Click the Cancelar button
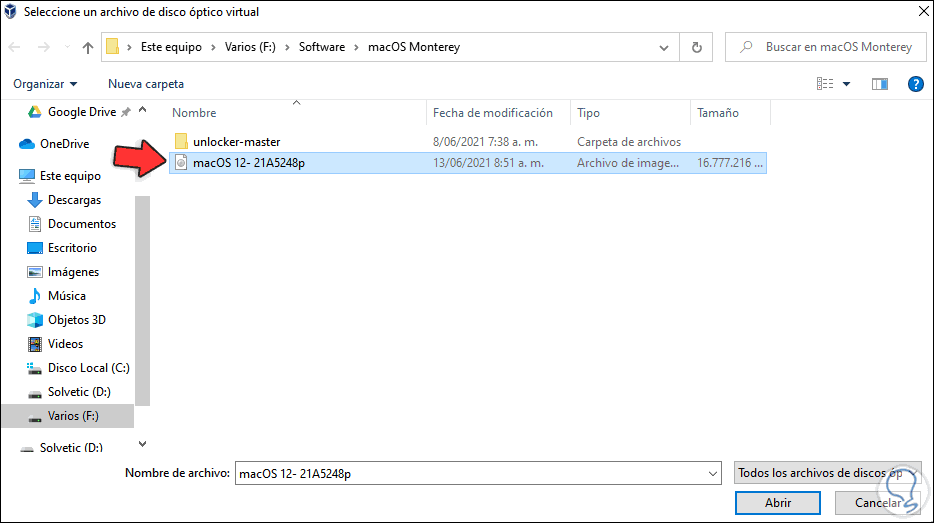 pos(877,503)
